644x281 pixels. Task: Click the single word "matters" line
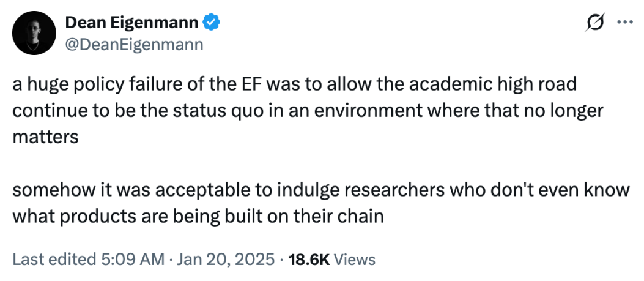(45, 137)
